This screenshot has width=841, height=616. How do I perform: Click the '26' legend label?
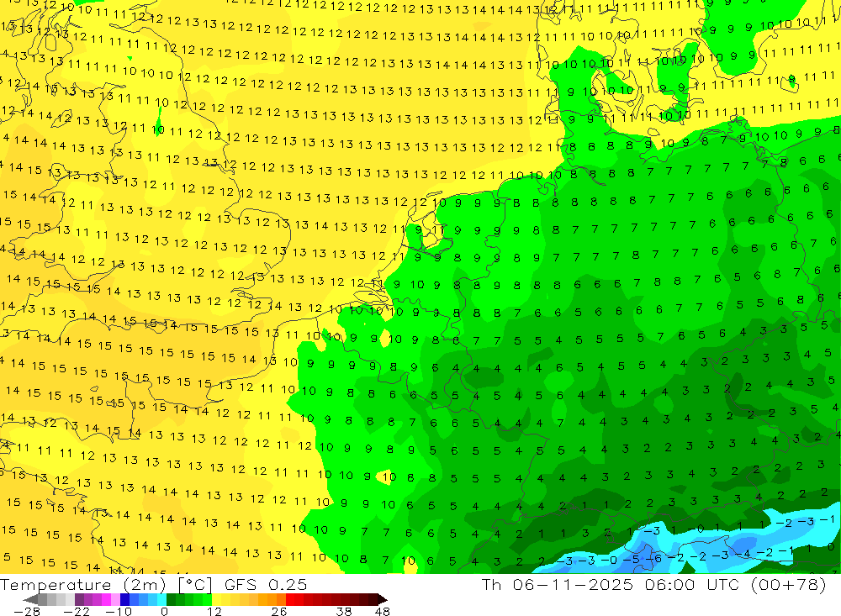coord(279,611)
